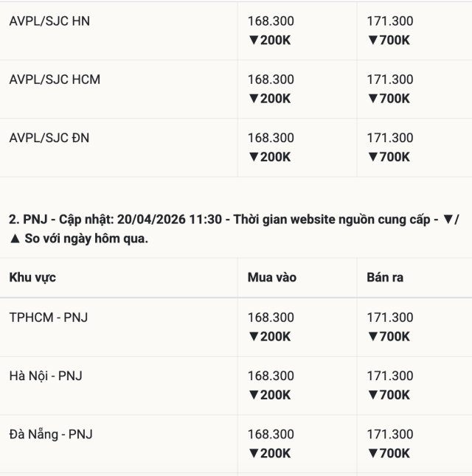Select the Đà Nẵng - PNJ row label
Image resolution: width=472 pixels, height=476 pixels.
click(50, 435)
